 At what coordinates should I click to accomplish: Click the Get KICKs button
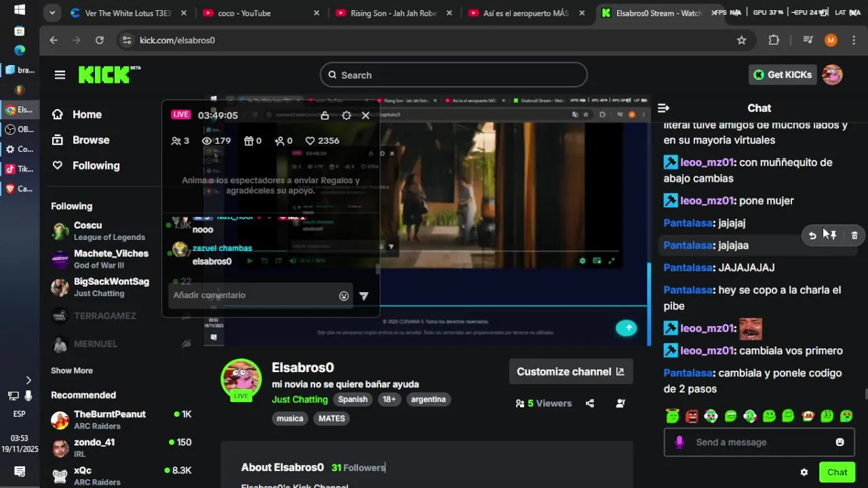tap(783, 75)
